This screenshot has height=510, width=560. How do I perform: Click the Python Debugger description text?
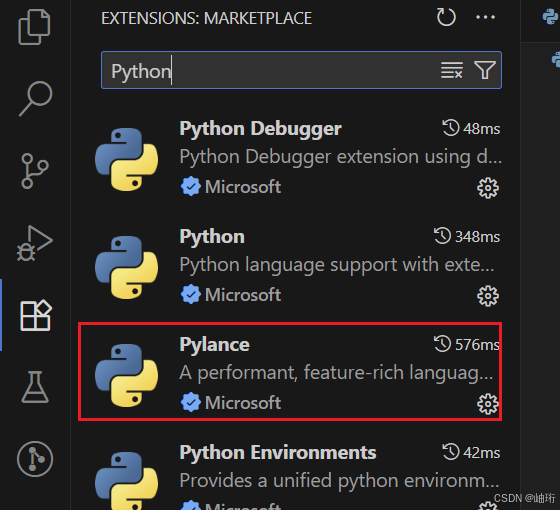click(x=341, y=157)
